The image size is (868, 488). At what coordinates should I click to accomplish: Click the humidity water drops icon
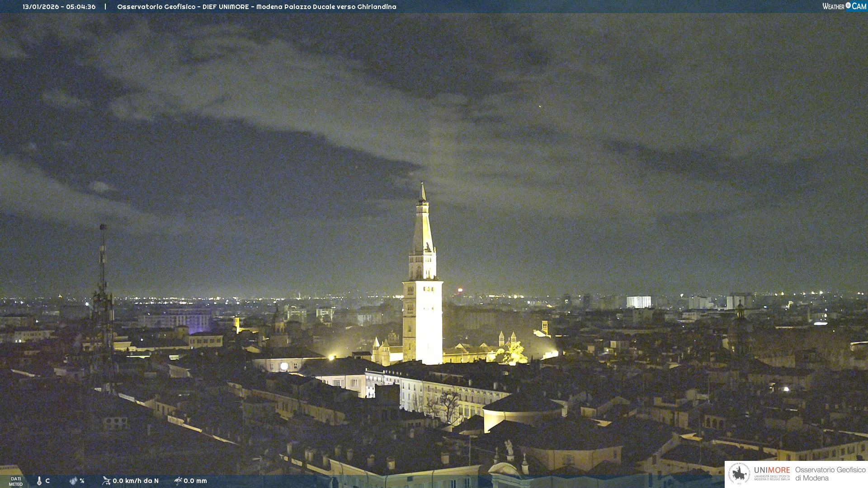coord(73,481)
